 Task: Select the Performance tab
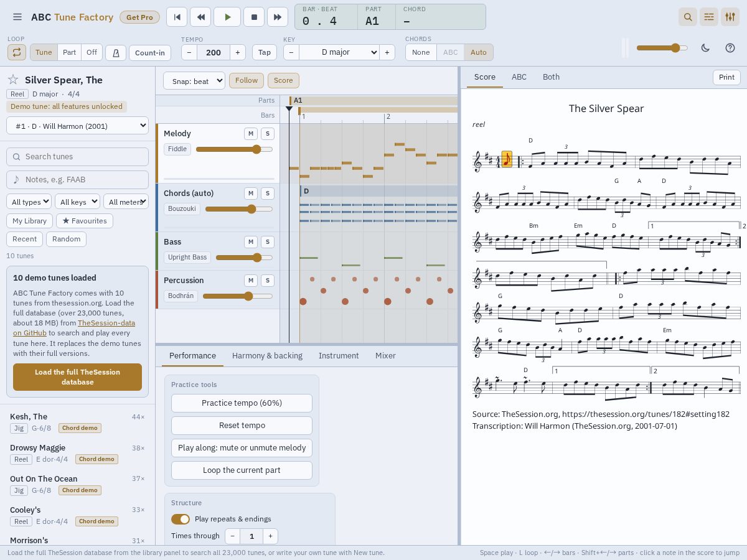pyautogui.click(x=192, y=356)
